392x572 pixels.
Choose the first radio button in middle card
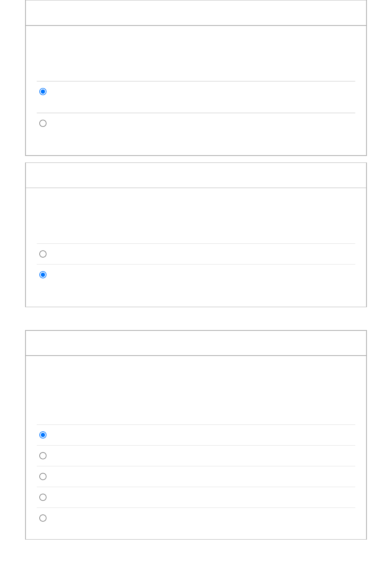coord(43,254)
